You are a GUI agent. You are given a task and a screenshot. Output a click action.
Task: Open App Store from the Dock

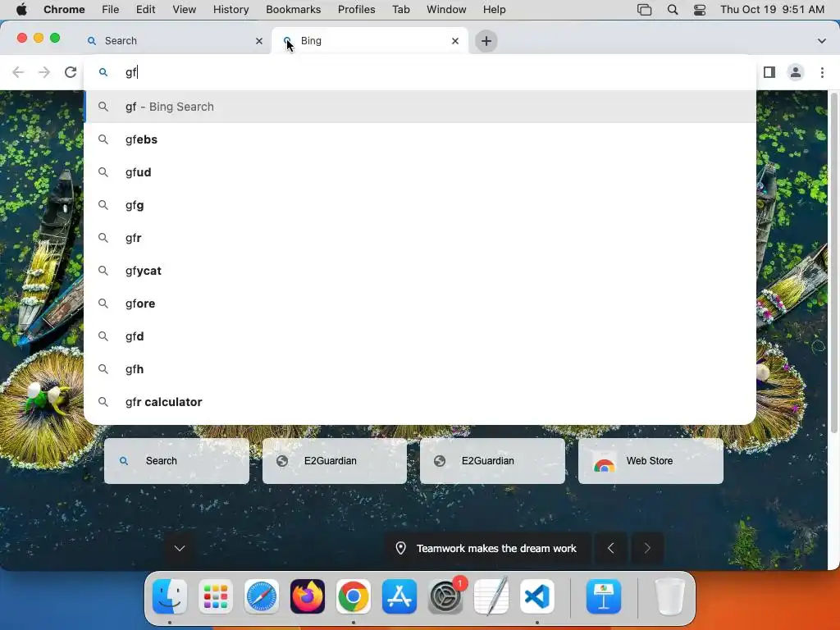coord(399,596)
